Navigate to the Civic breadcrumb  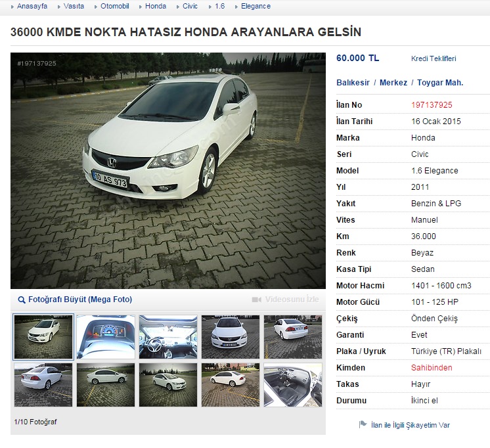190,7
